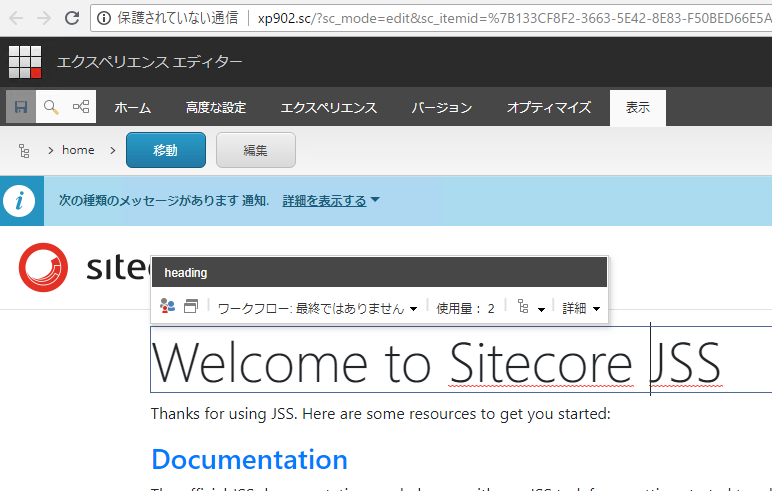
Task: Click the windows variant icon in heading toolbar
Action: point(191,306)
